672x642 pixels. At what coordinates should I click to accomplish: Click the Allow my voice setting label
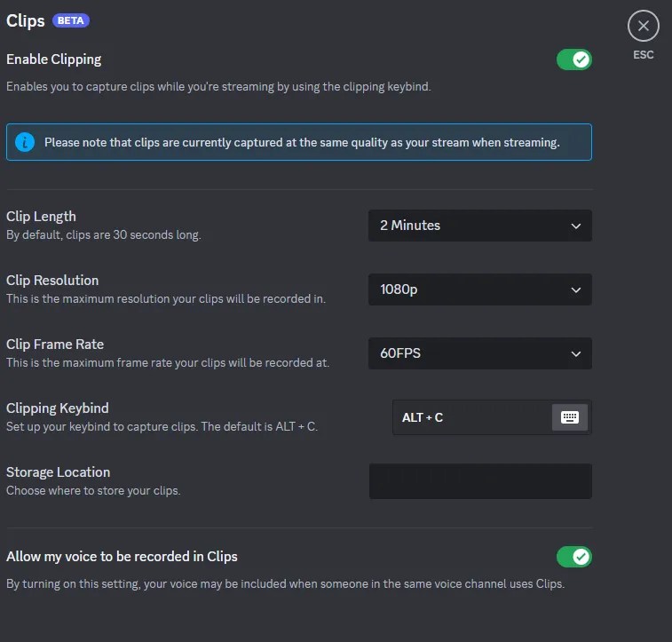122,557
